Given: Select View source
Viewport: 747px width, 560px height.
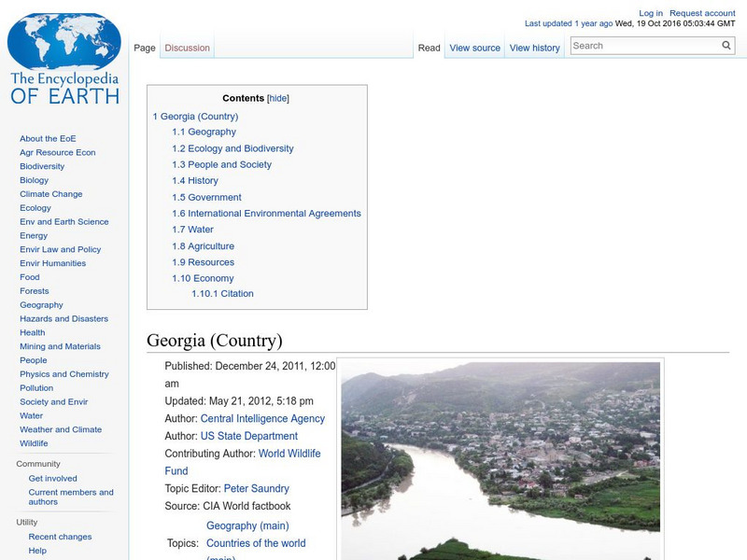Looking at the screenshot, I should [474, 47].
